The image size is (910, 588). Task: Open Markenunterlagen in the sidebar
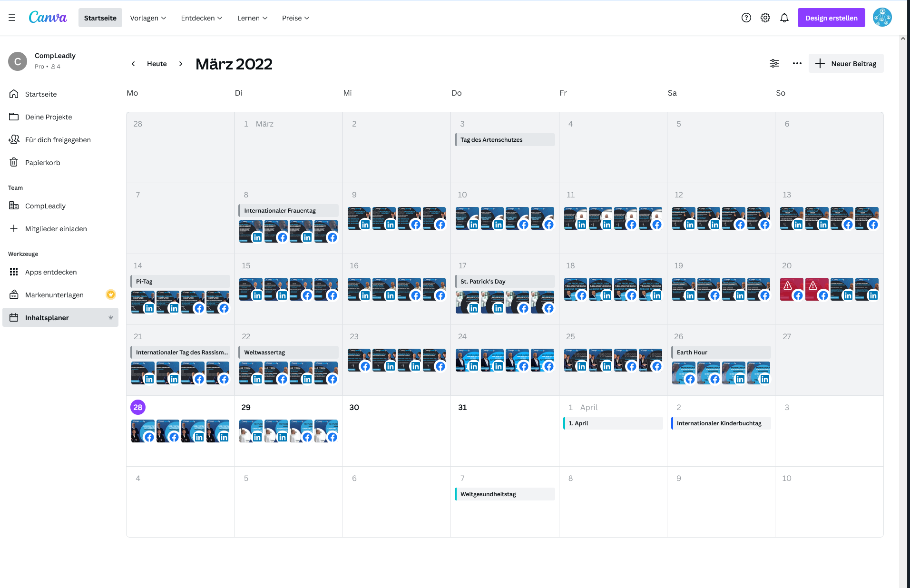point(54,295)
